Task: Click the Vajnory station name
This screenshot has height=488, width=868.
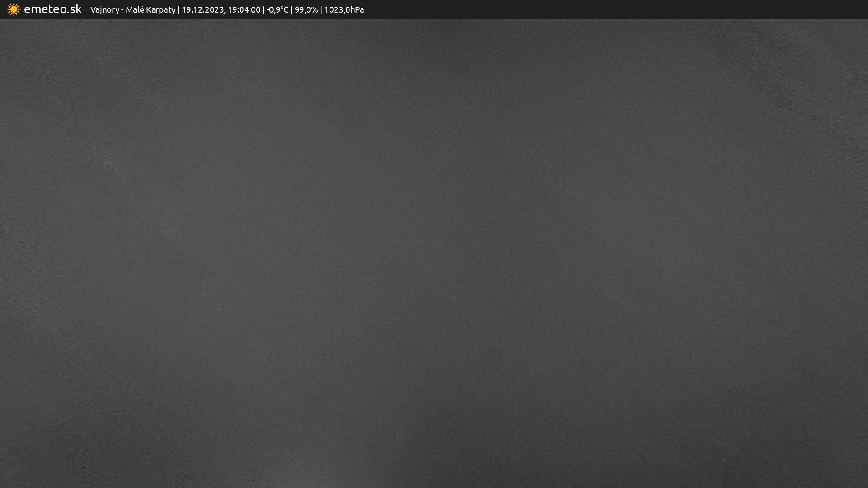Action: 104,10
